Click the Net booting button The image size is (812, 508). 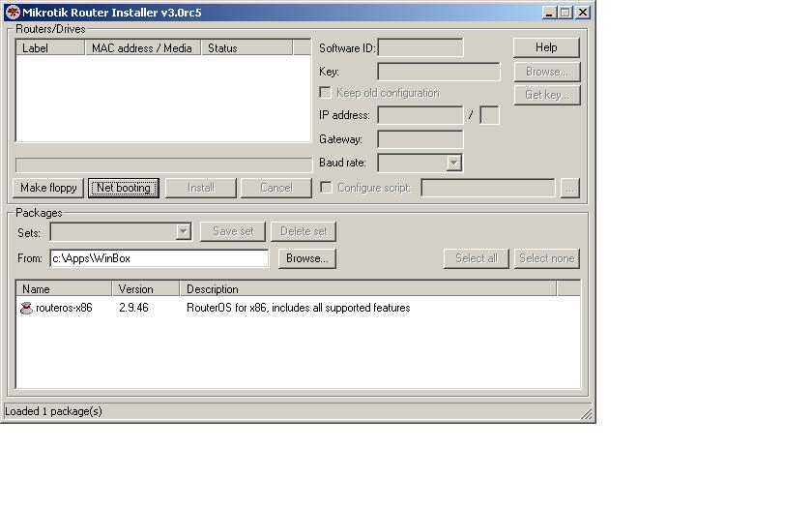pos(124,188)
